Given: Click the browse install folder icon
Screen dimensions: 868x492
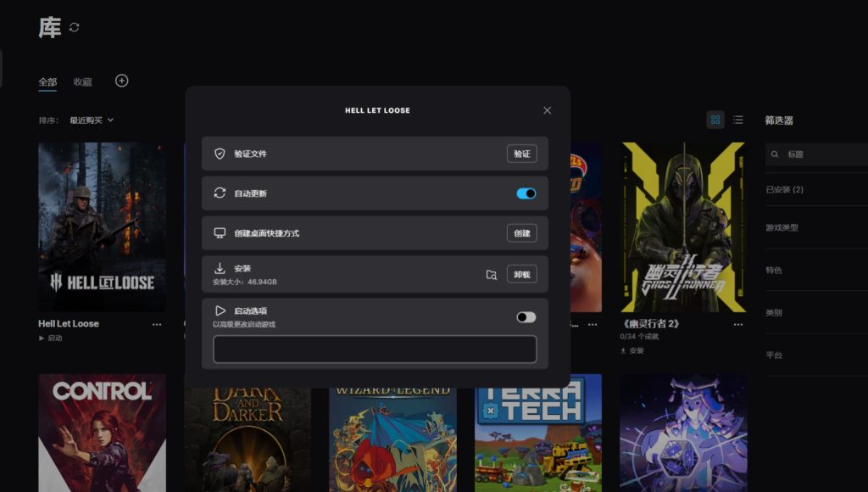Looking at the screenshot, I should [x=492, y=275].
